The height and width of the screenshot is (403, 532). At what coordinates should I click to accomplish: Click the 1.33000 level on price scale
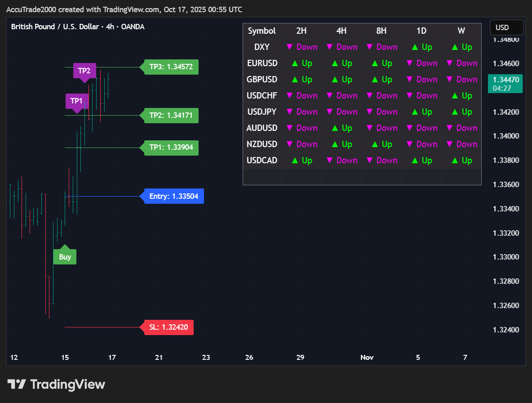[x=506, y=257]
